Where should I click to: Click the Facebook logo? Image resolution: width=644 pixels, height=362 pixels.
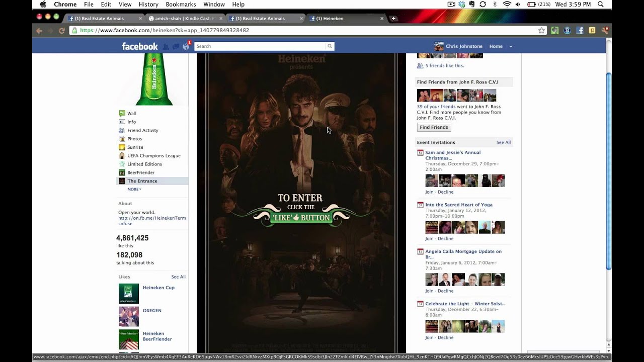(140, 46)
